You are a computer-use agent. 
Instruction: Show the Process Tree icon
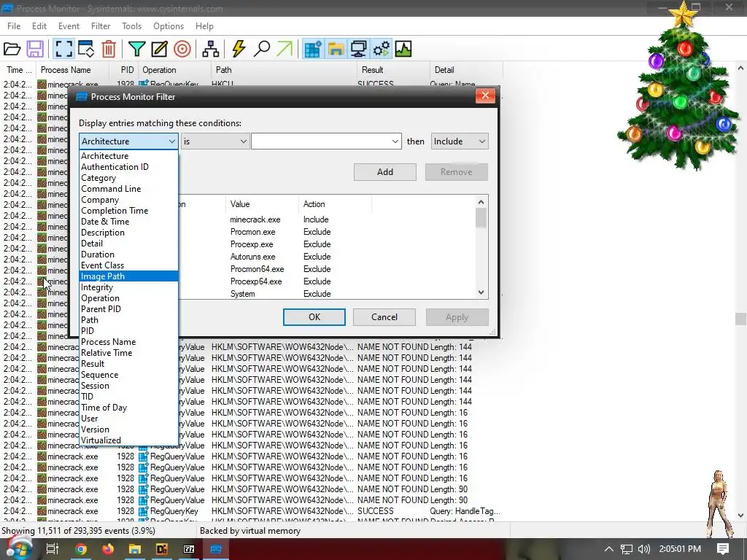[x=210, y=49]
